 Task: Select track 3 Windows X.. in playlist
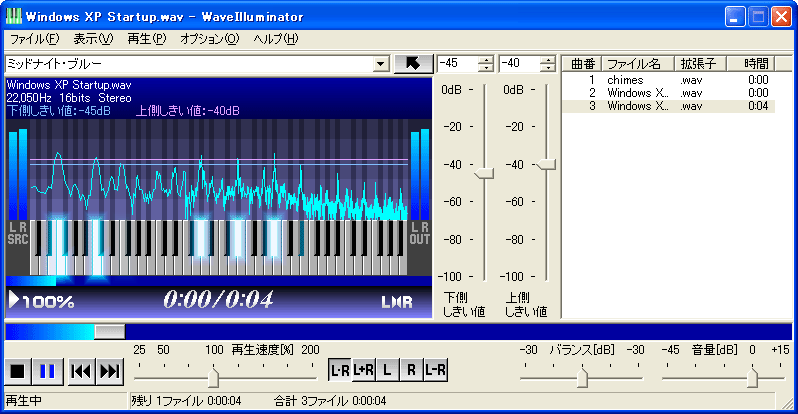669,106
